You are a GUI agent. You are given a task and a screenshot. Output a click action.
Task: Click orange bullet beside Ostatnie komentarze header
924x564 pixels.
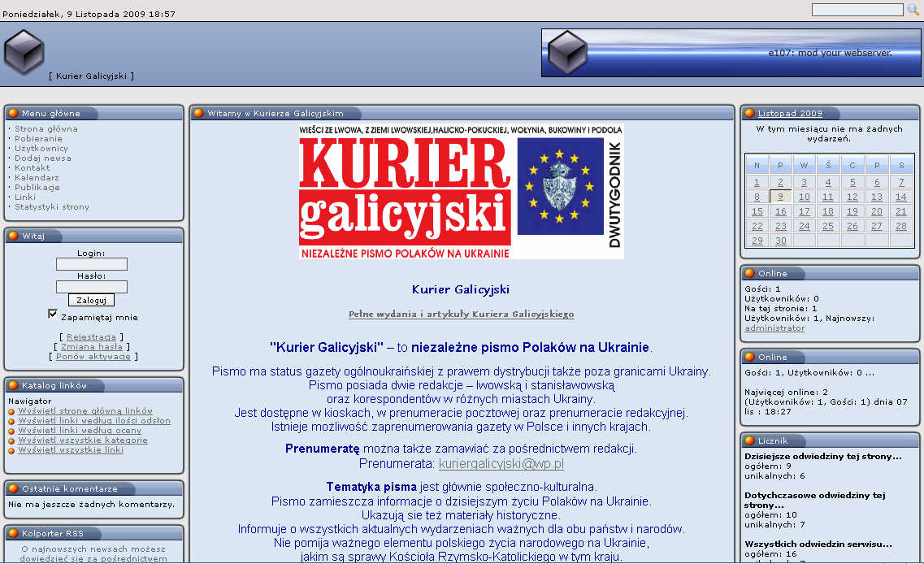point(13,488)
